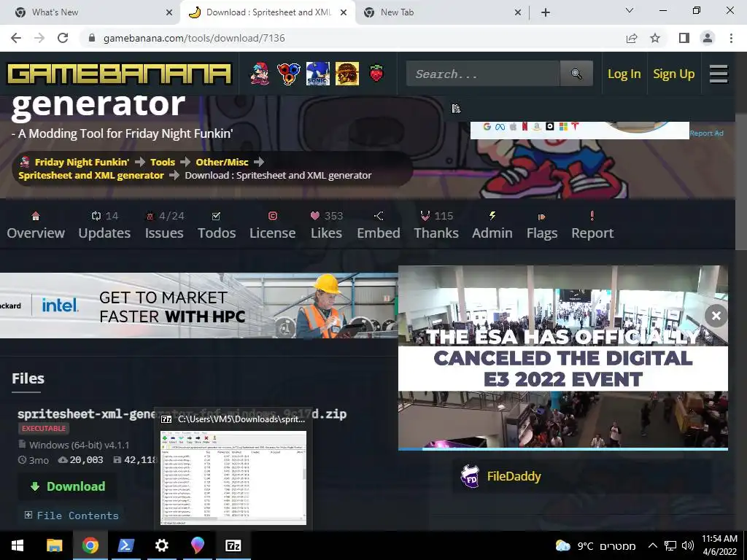Open volume control in system tray
The width and height of the screenshot is (747, 560).
[687, 545]
